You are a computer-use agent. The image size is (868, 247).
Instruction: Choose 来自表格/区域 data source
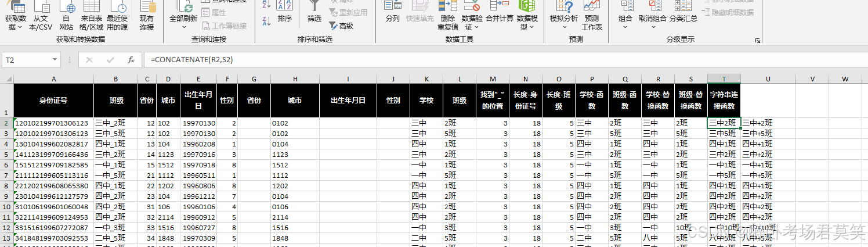pyautogui.click(x=91, y=16)
